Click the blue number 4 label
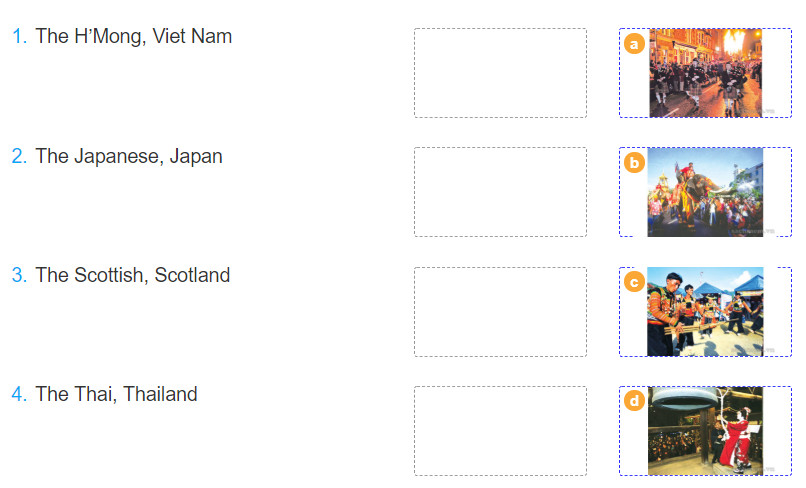 [x=19, y=394]
